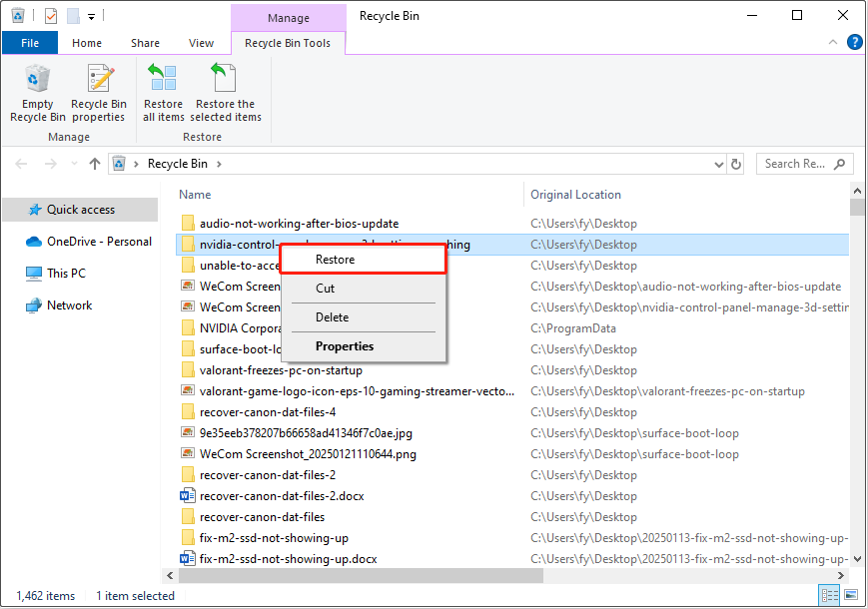868x609 pixels.
Task: Open the View ribbon tab
Action: pos(201,43)
